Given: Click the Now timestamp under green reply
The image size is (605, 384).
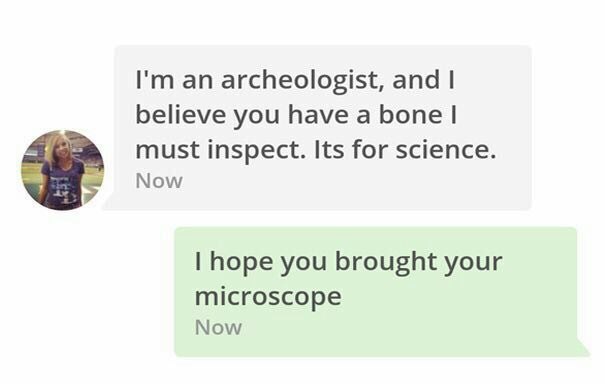Looking at the screenshot, I should [218, 328].
